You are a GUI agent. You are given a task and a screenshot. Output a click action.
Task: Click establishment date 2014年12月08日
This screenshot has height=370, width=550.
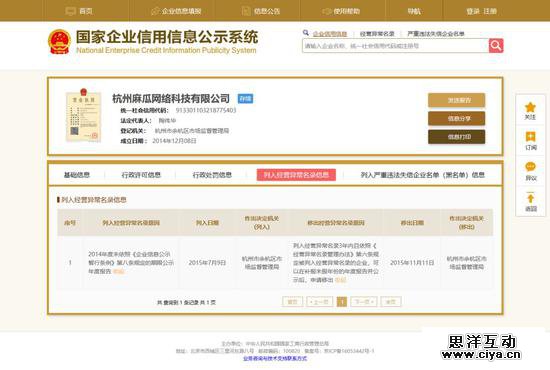[174, 141]
